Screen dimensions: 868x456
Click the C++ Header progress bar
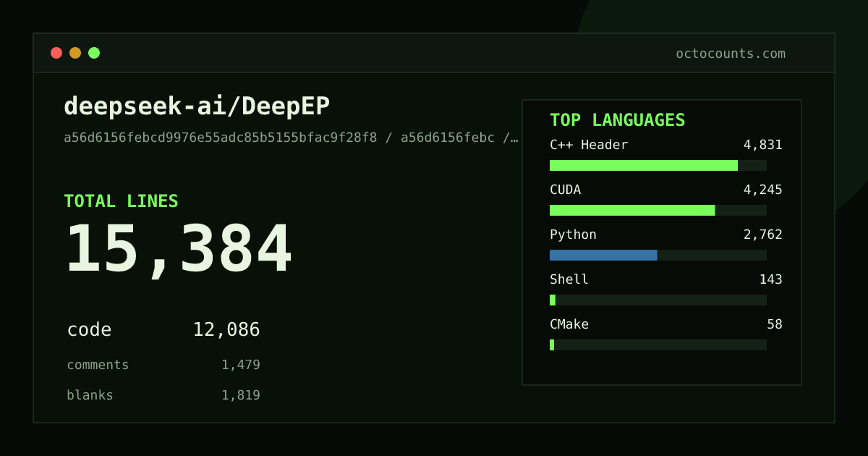click(x=658, y=165)
